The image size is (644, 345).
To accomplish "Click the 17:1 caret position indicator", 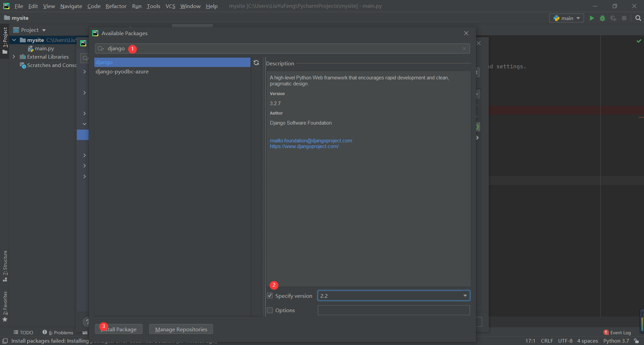I will click(530, 341).
